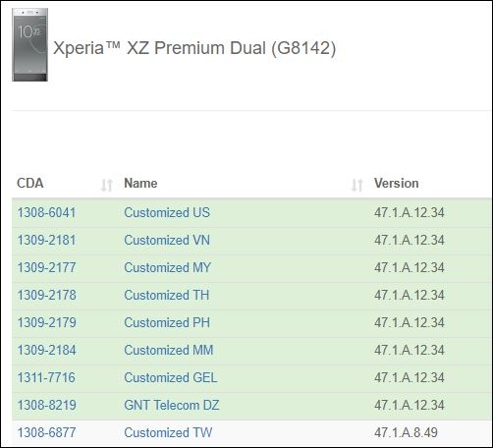Open the Customized MY firmware link
The width and height of the screenshot is (493, 448).
167,267
